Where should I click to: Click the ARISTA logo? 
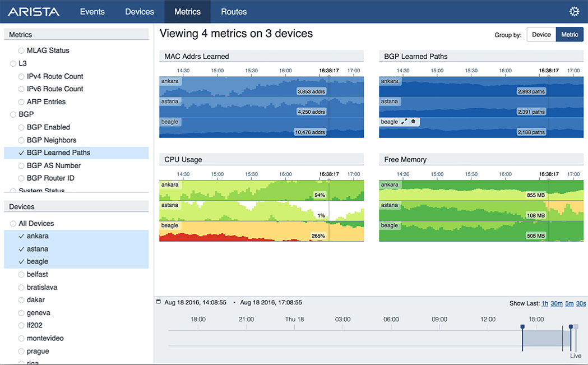coord(34,11)
